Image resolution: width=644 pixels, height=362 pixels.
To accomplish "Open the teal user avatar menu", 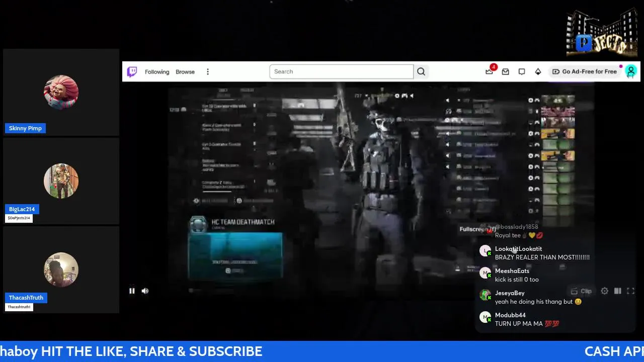I will click(x=631, y=71).
